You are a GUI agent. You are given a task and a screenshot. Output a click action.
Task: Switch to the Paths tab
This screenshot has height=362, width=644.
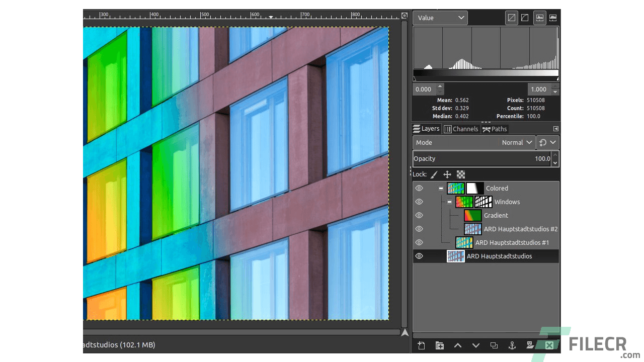point(495,129)
